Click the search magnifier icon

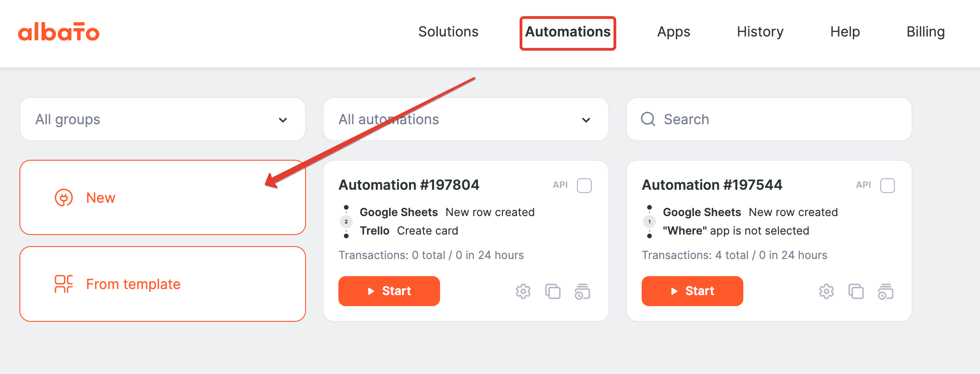click(648, 119)
